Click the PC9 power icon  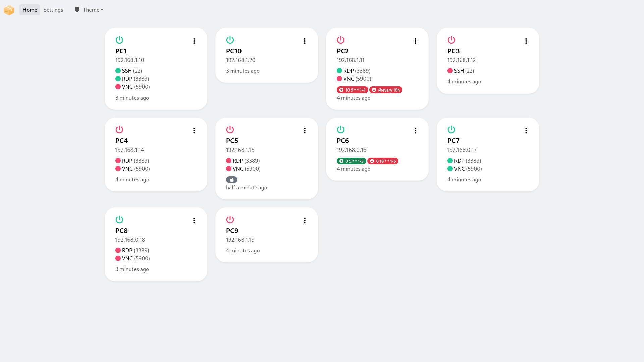230,220
